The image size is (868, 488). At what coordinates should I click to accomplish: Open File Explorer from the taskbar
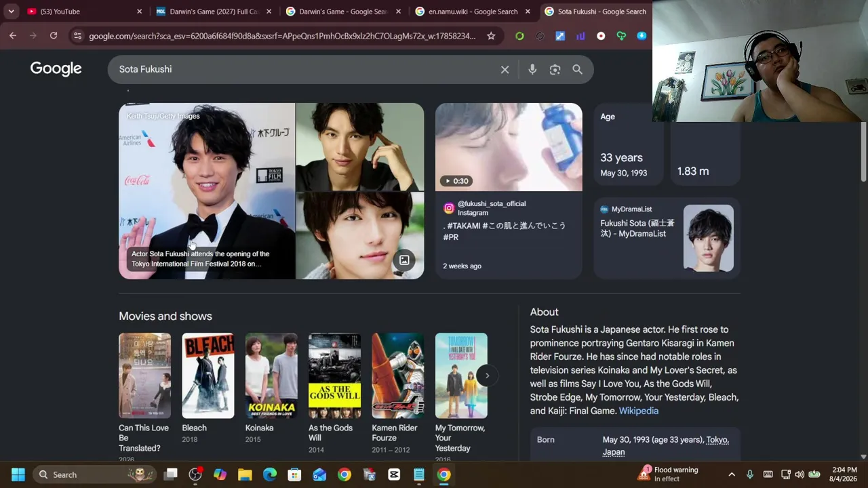(245, 474)
